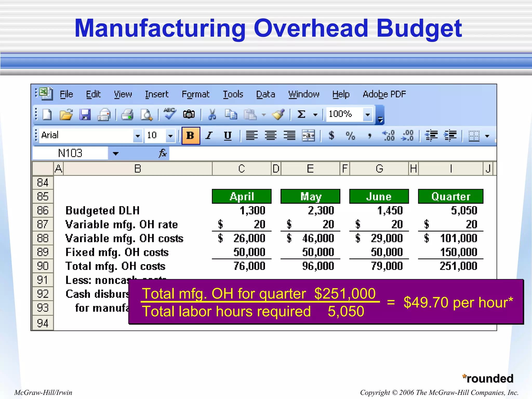
Task: Click the formula bar input area
Action: pyautogui.click(x=332, y=153)
